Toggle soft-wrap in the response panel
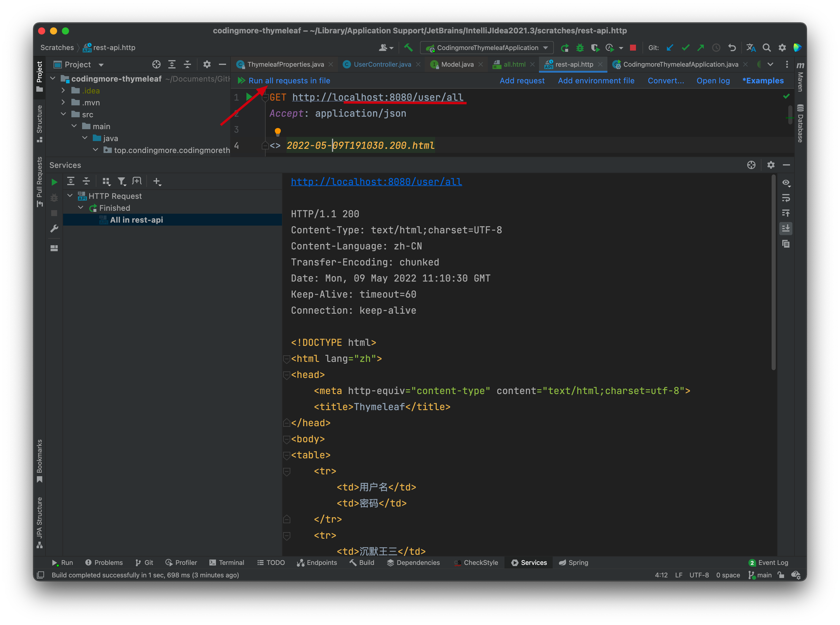Viewport: 840px width, 625px height. pos(786,198)
